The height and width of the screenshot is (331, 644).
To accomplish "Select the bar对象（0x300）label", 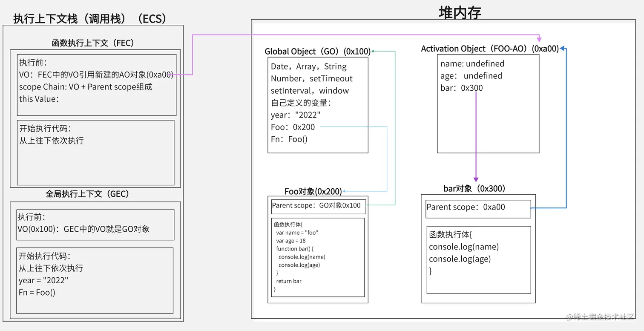I will coord(474,188).
